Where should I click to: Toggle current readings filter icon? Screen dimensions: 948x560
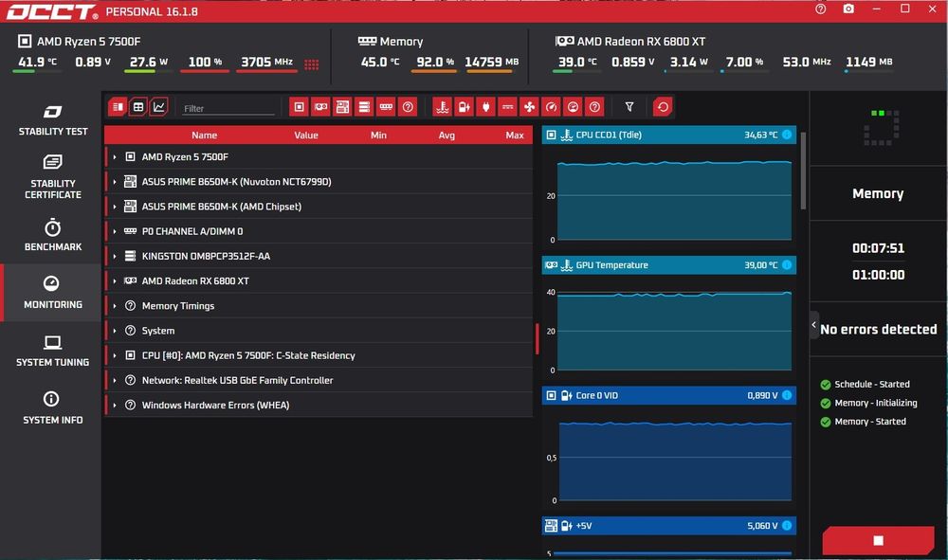[508, 107]
